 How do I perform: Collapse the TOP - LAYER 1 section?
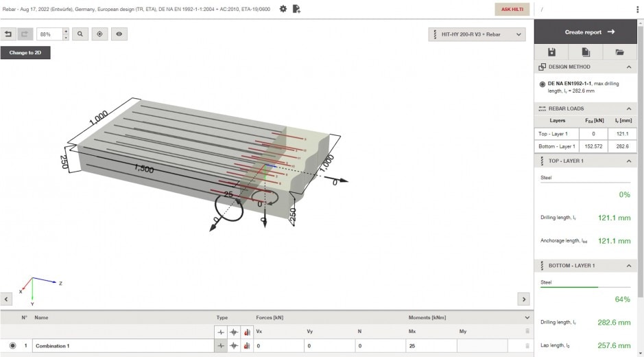click(629, 161)
